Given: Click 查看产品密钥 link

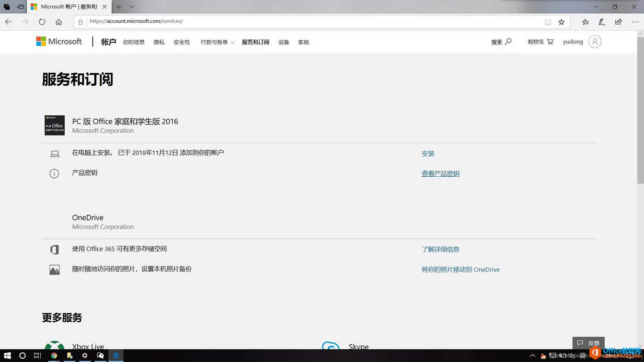Looking at the screenshot, I should click(440, 174).
